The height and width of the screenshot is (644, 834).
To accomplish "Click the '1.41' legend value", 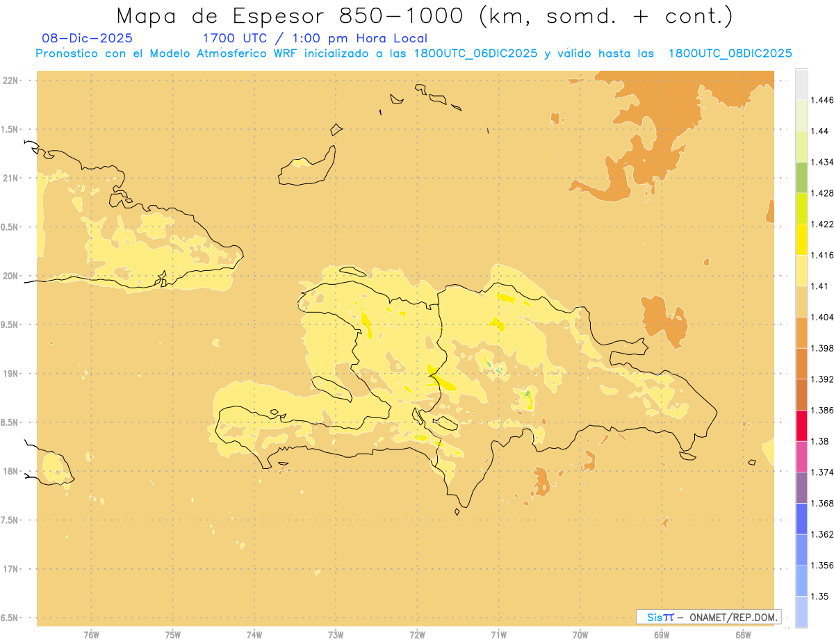I will (x=819, y=286).
